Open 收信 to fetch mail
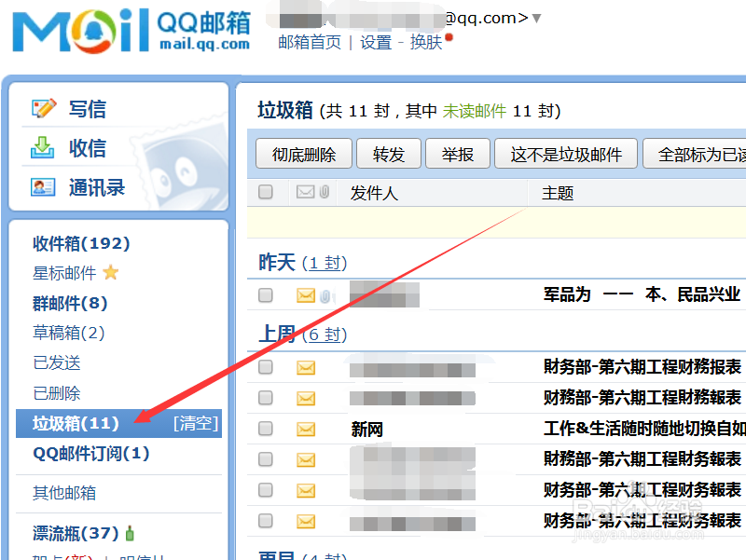The image size is (746, 560). coord(88,148)
